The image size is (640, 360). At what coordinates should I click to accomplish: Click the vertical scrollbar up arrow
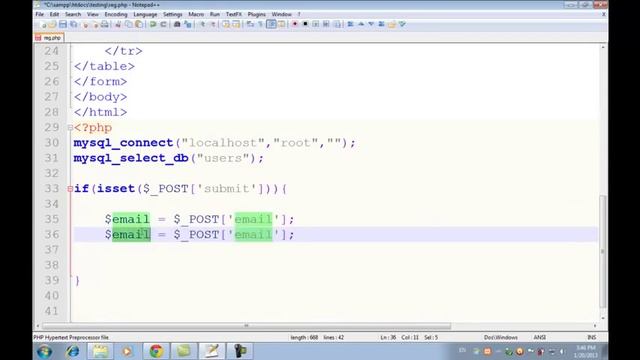coord(603,48)
